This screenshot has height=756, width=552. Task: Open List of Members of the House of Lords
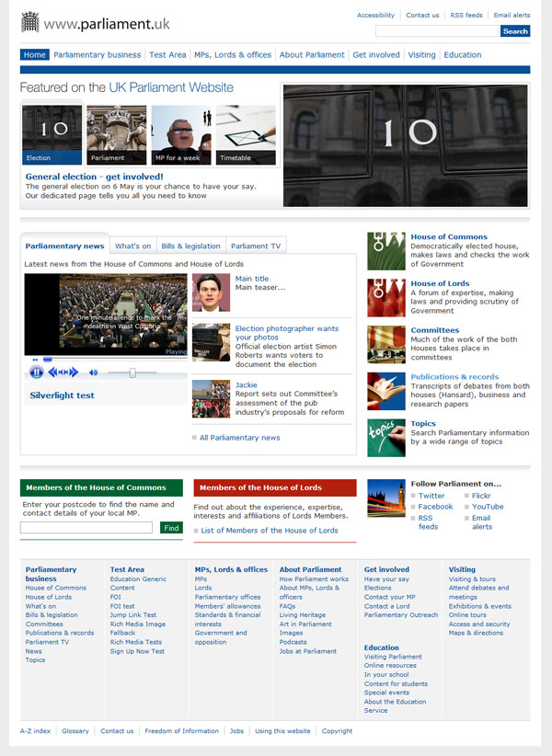pos(270,531)
